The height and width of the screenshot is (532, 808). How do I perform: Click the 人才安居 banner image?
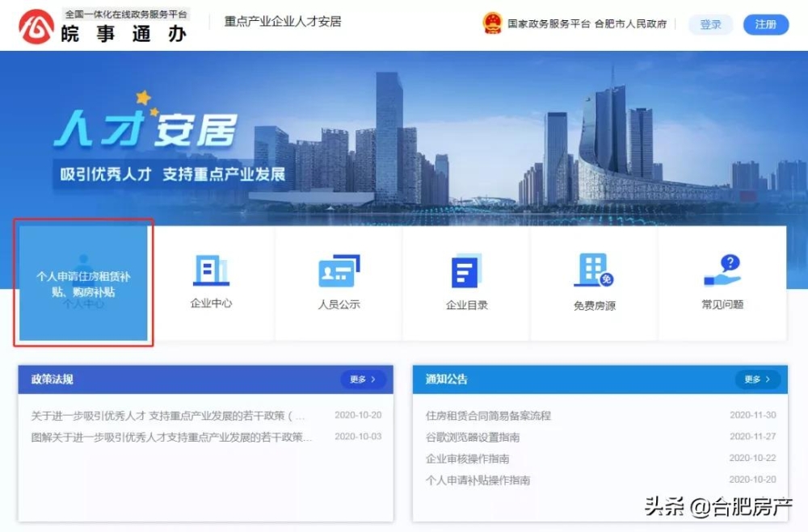404,138
